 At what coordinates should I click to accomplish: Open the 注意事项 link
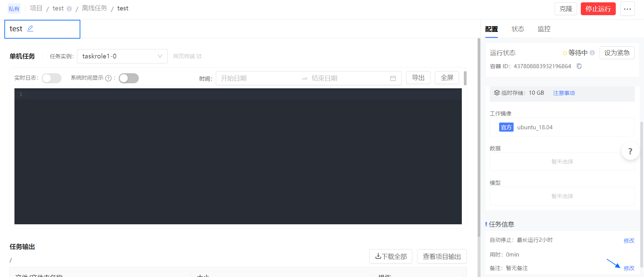564,93
